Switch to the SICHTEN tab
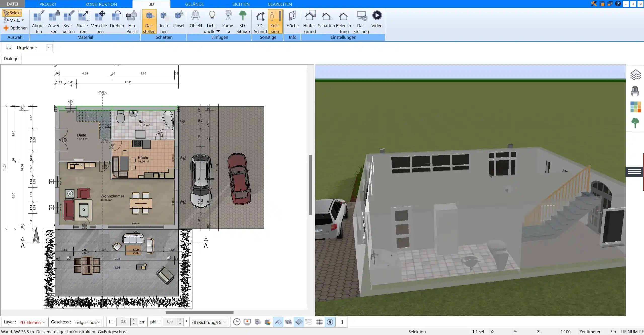Screen dimensions: 644x335 click(241, 4)
